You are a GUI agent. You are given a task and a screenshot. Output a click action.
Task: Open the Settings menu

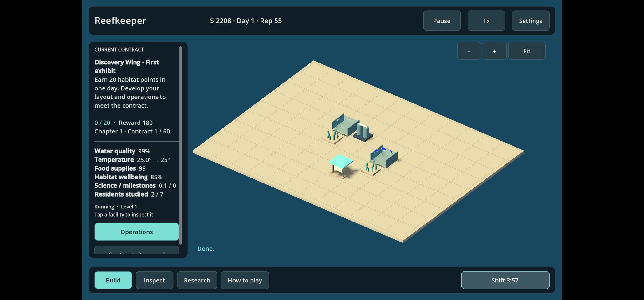pyautogui.click(x=530, y=21)
